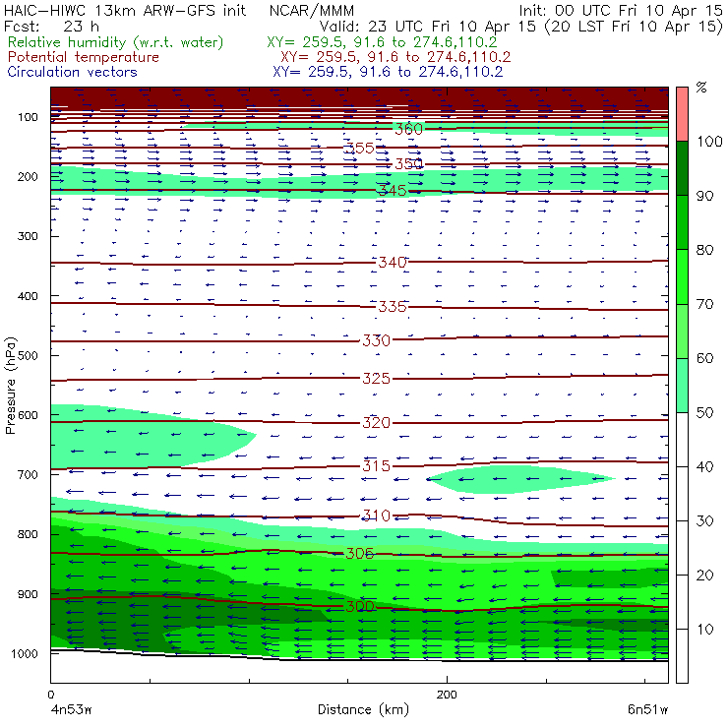This screenshot has height=728, width=728.
Task: Click the 200 km distance tick label
Action: [x=447, y=695]
